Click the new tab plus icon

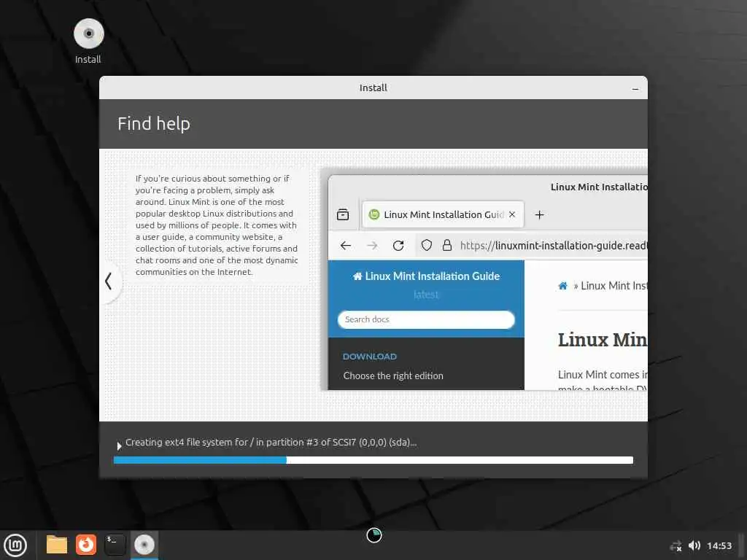pyautogui.click(x=539, y=215)
